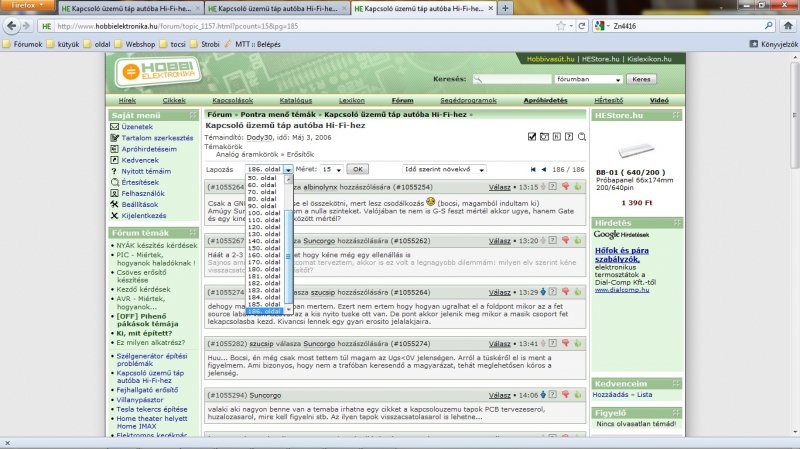Collapse the Saját menü panel toggle
The height and width of the screenshot is (449, 800).
click(193, 115)
